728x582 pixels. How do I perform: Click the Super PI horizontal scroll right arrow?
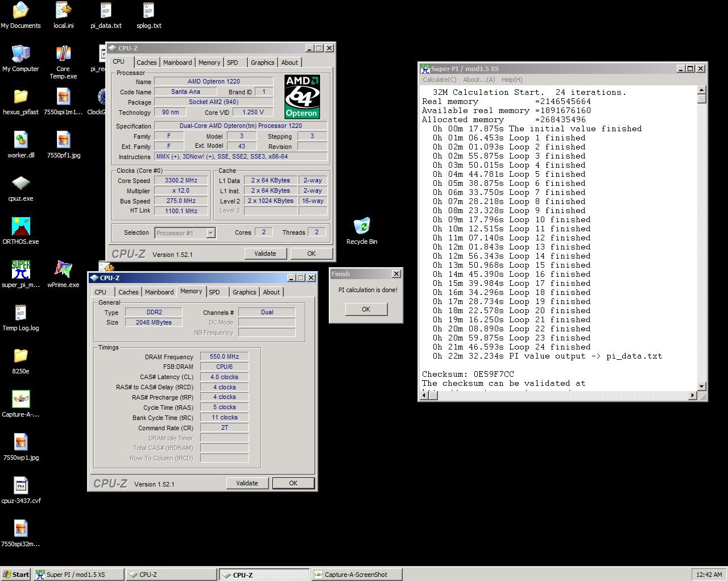pyautogui.click(x=693, y=395)
